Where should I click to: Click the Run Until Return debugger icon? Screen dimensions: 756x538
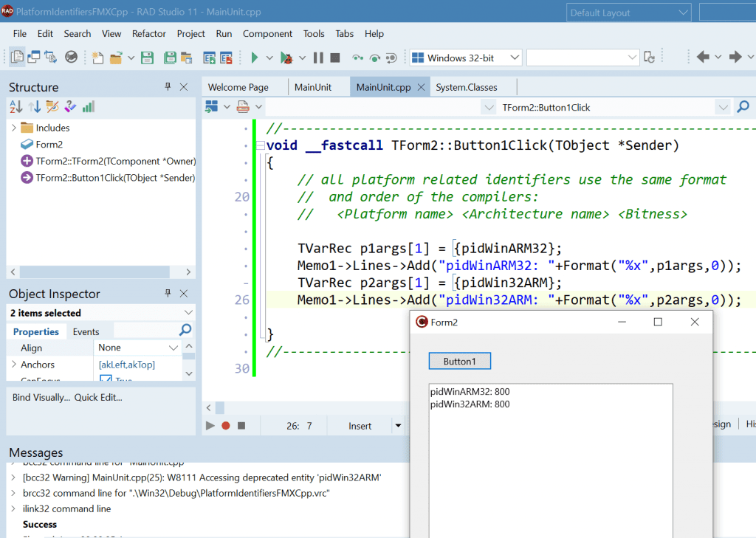(x=391, y=58)
